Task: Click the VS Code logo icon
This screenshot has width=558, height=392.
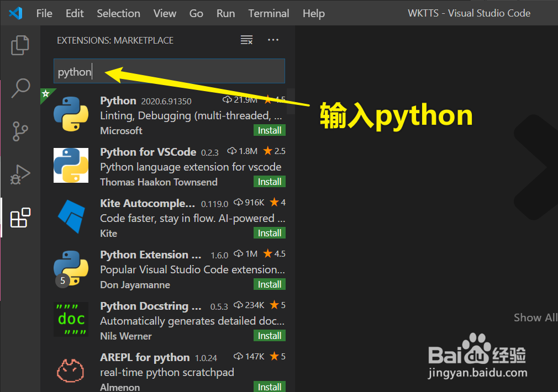Action: [x=15, y=13]
